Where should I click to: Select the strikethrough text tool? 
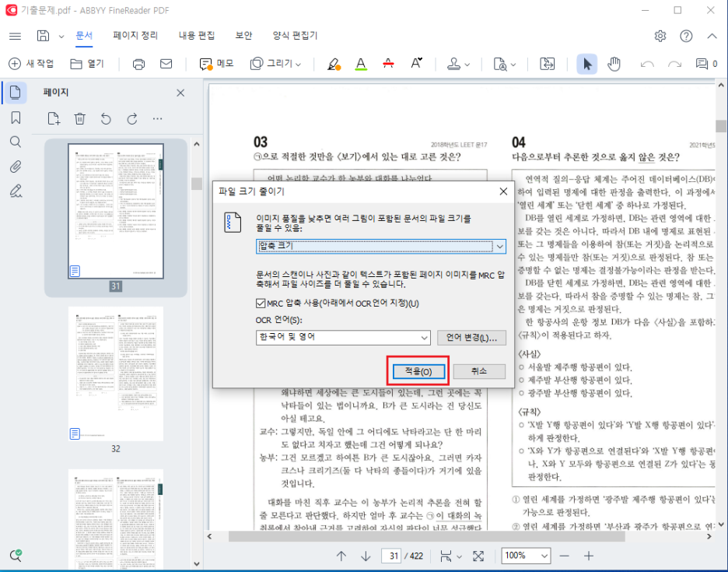pos(388,64)
